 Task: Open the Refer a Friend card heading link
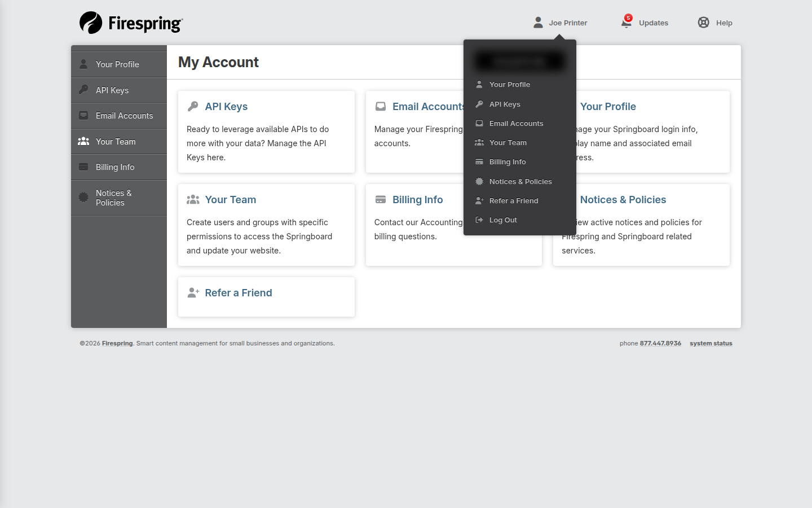[x=239, y=293]
